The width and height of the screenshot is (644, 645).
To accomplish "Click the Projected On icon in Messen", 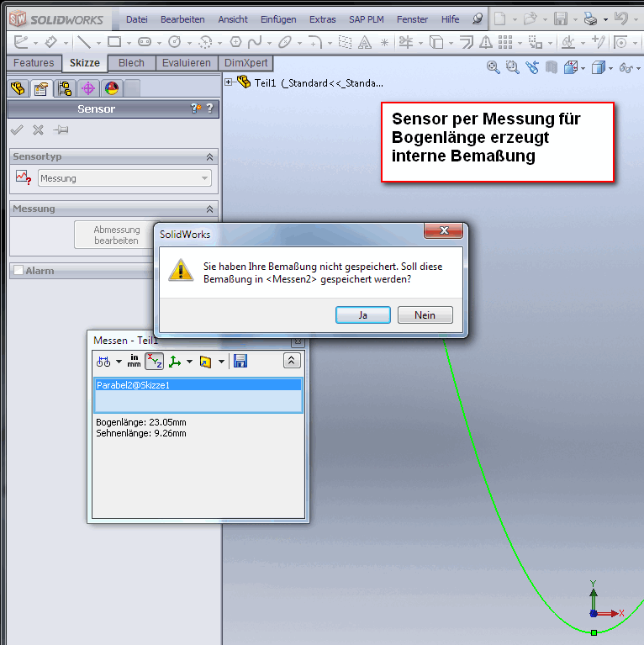I will [205, 361].
